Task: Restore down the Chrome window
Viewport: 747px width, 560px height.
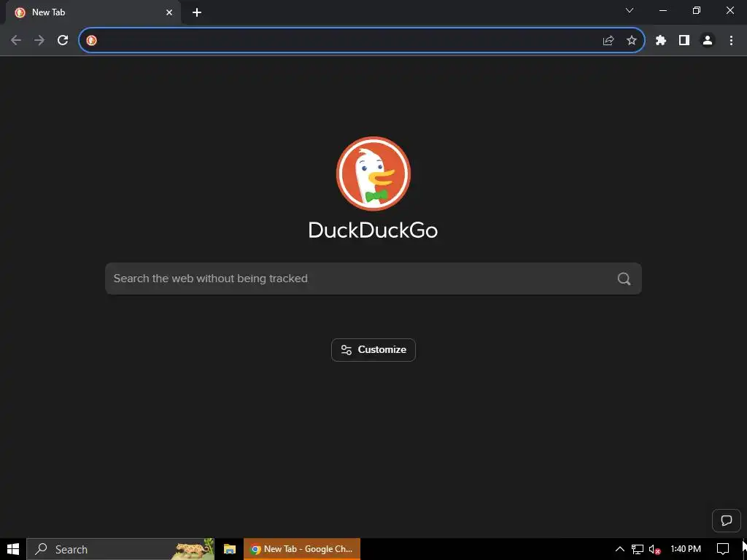Action: coord(697,10)
